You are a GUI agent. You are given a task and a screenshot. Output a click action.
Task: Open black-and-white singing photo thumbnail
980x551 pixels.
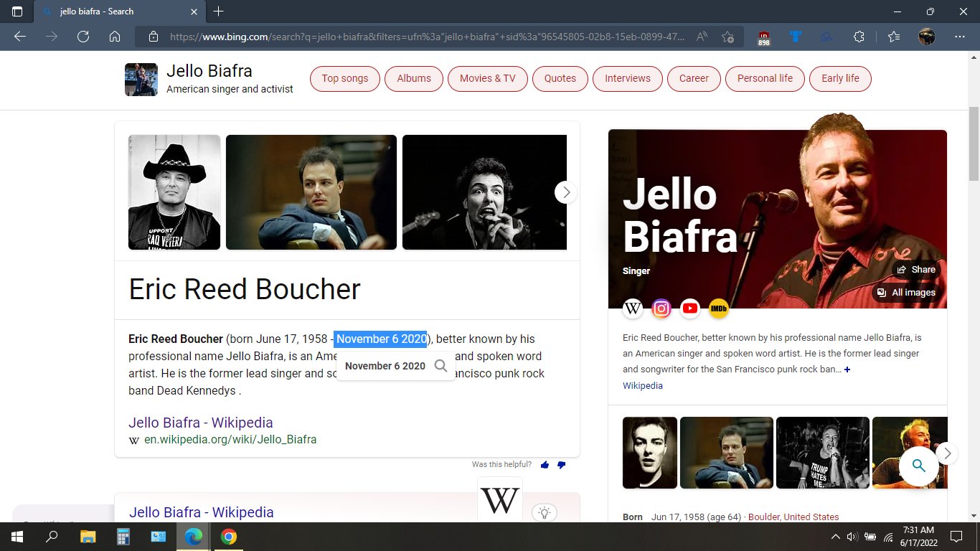(x=484, y=192)
